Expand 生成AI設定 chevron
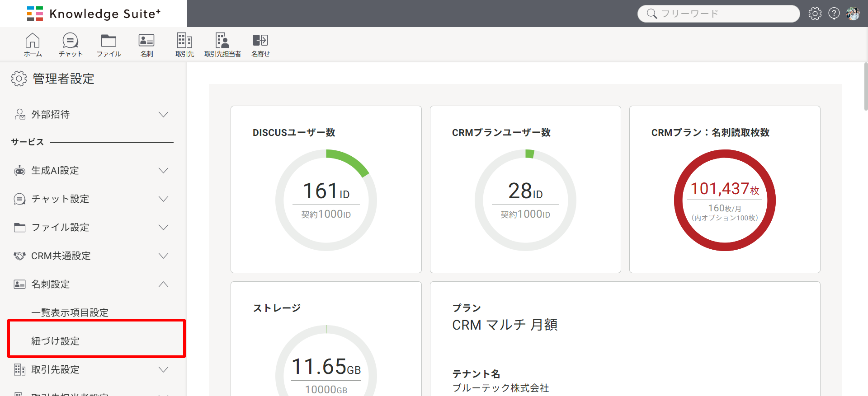Screen dimensions: 868x396 (x=163, y=171)
